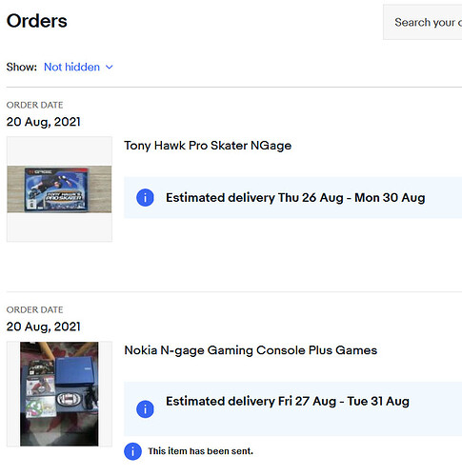Click ORDER DATE label above the Tony Hawk order

(x=35, y=105)
